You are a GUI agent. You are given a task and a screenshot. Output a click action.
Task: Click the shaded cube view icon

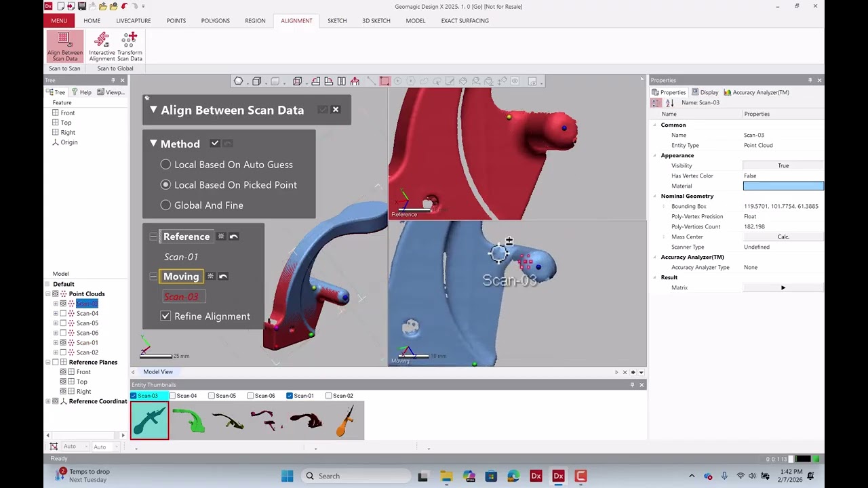(256, 81)
